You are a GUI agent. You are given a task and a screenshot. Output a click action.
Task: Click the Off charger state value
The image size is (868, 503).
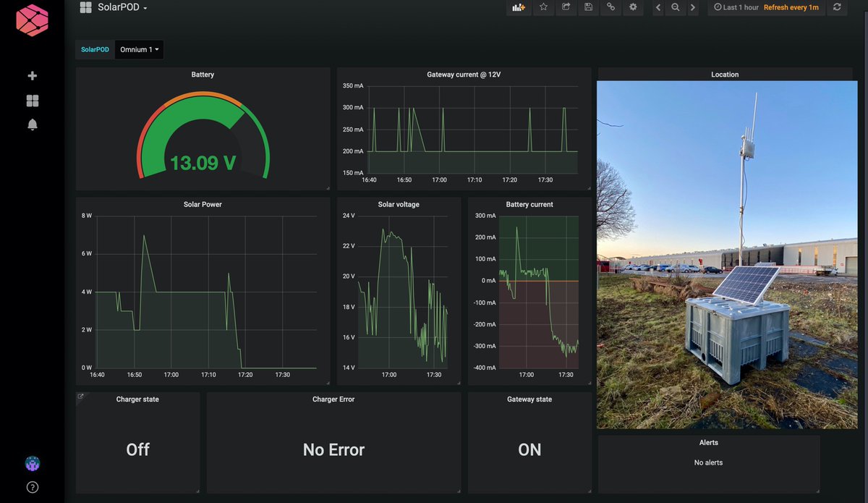[137, 449]
